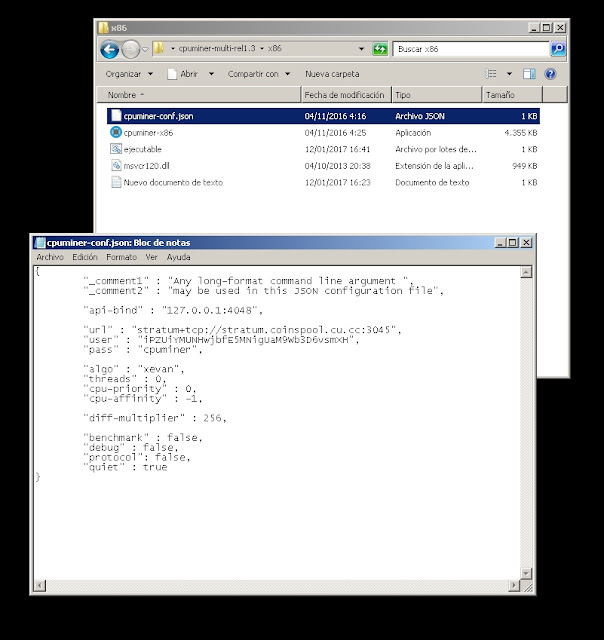
Task: Click the change view icon
Action: point(491,73)
